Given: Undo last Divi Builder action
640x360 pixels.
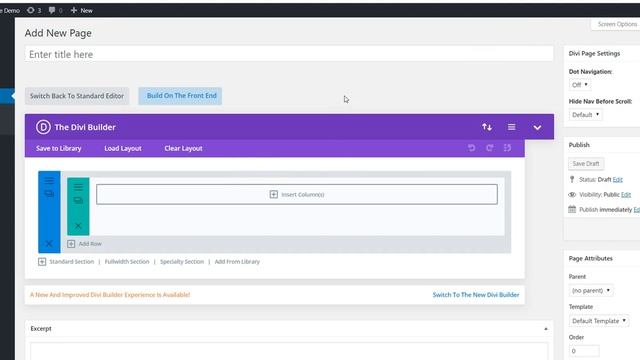Looking at the screenshot, I should click(x=471, y=148).
